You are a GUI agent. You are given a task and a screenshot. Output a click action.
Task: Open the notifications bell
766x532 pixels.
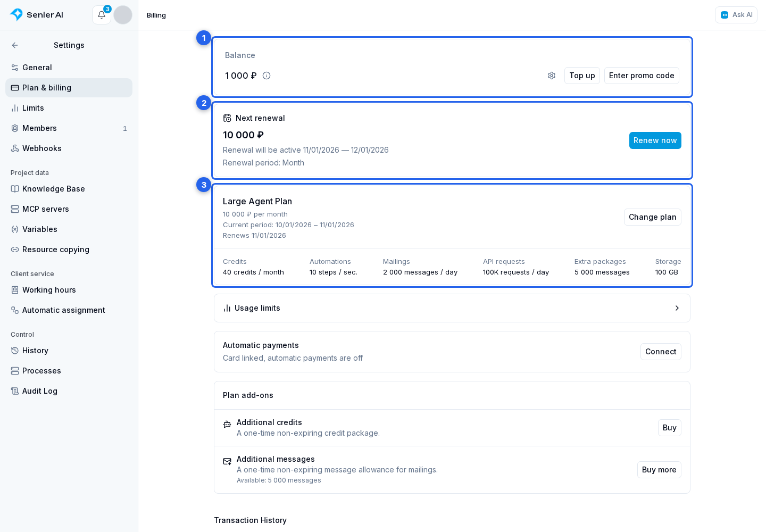[102, 15]
